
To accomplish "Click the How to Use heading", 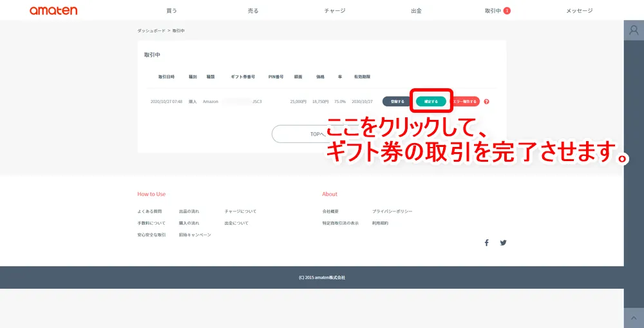I will [x=151, y=194].
